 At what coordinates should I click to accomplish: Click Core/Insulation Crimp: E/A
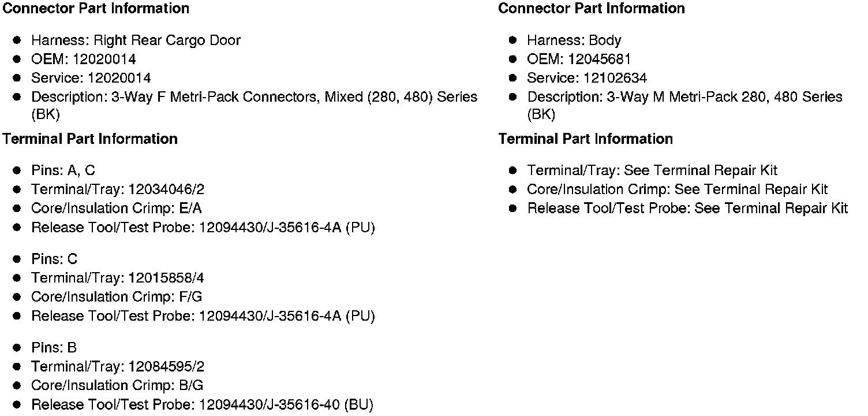tap(117, 209)
